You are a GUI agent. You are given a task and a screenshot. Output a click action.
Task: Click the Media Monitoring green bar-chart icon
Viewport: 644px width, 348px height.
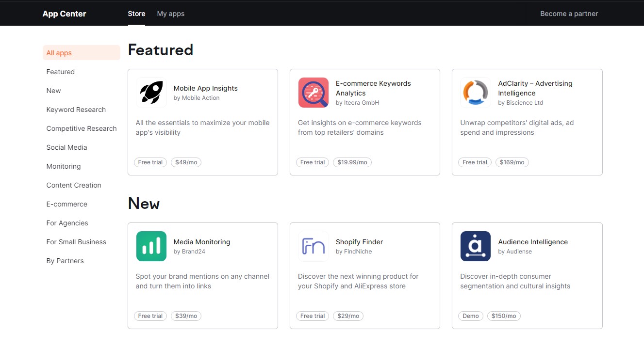point(151,246)
